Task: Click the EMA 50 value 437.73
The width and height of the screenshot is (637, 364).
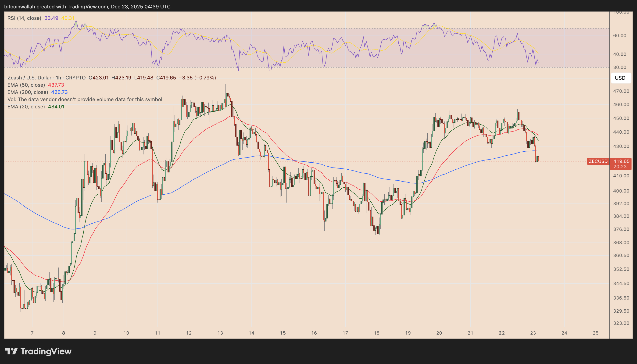Action: pyautogui.click(x=56, y=85)
